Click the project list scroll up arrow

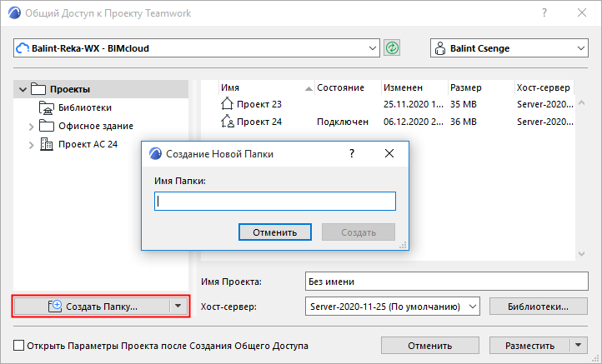tap(582, 102)
